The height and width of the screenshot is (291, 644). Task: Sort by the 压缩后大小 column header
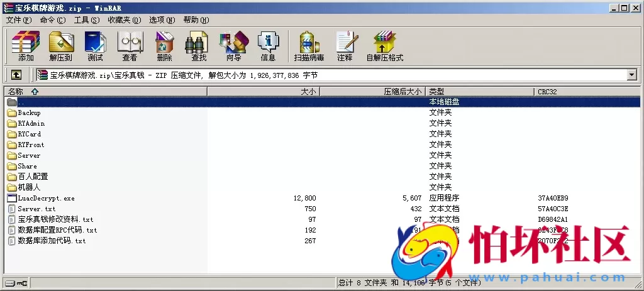pos(372,92)
